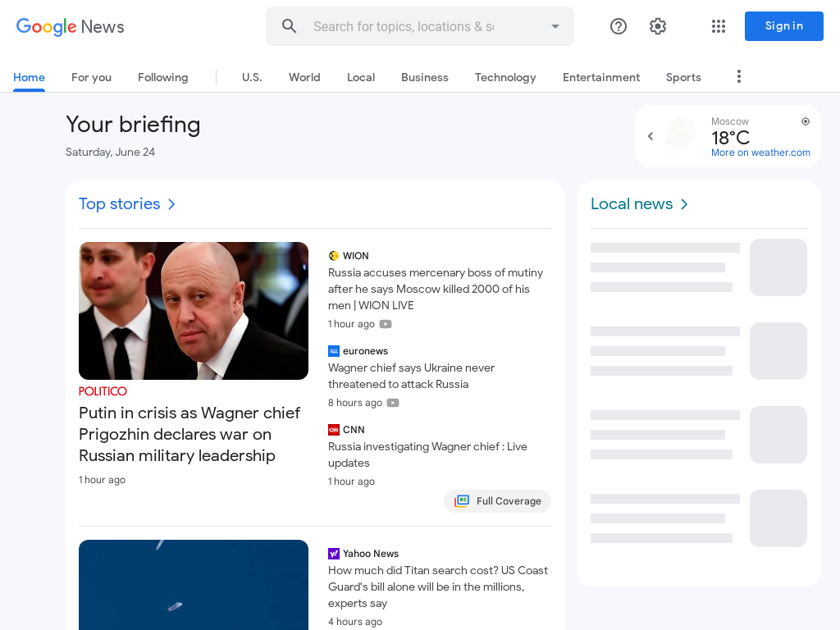Click the WION source name

pos(356,256)
